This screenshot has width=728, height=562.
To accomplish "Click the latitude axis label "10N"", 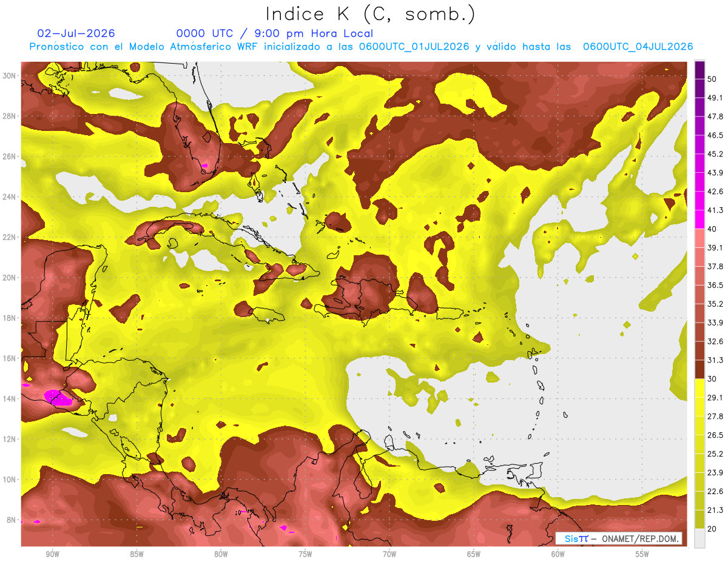I will (x=10, y=480).
